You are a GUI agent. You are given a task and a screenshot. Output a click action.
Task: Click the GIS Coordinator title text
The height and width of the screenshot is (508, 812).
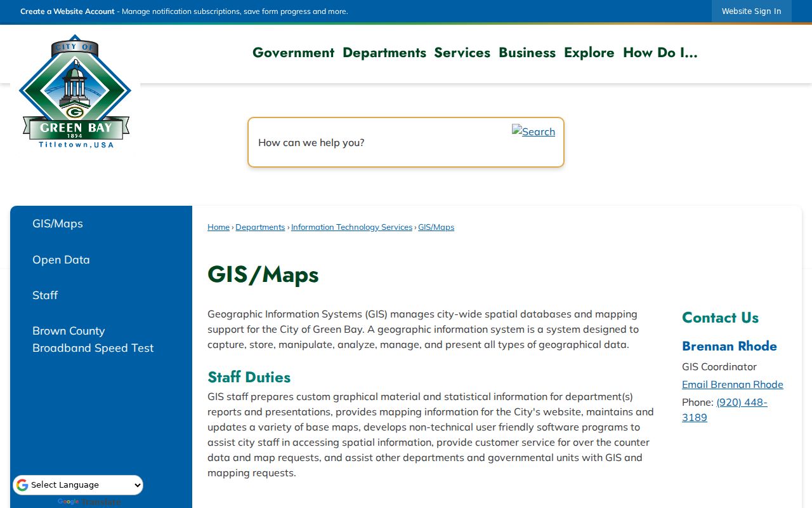point(719,366)
